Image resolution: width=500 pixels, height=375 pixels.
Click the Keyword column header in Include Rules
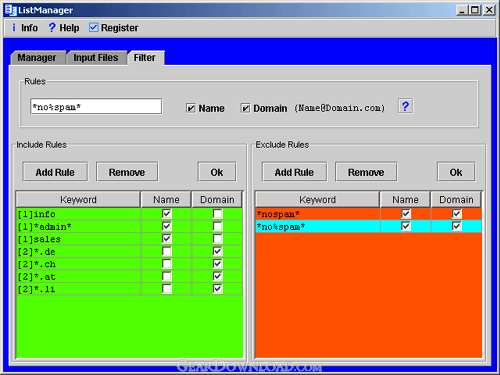click(78, 199)
